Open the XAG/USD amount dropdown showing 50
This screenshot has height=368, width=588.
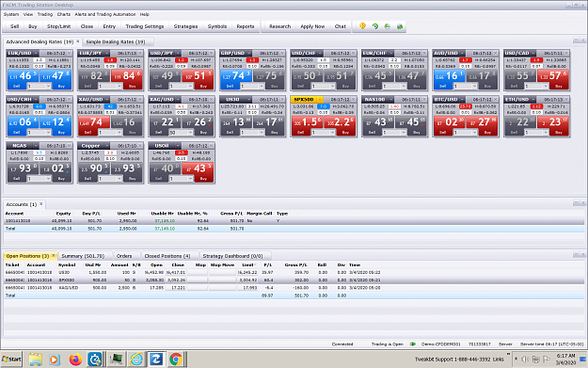(x=190, y=133)
